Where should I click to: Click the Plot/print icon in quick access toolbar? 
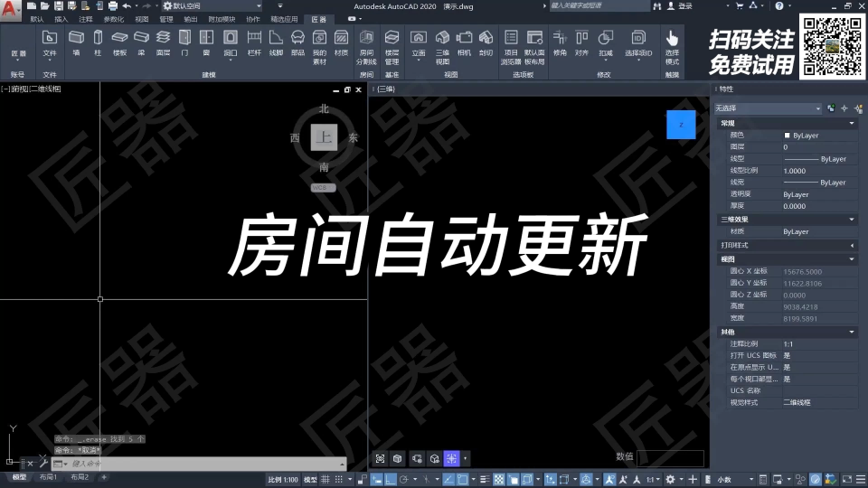113,6
